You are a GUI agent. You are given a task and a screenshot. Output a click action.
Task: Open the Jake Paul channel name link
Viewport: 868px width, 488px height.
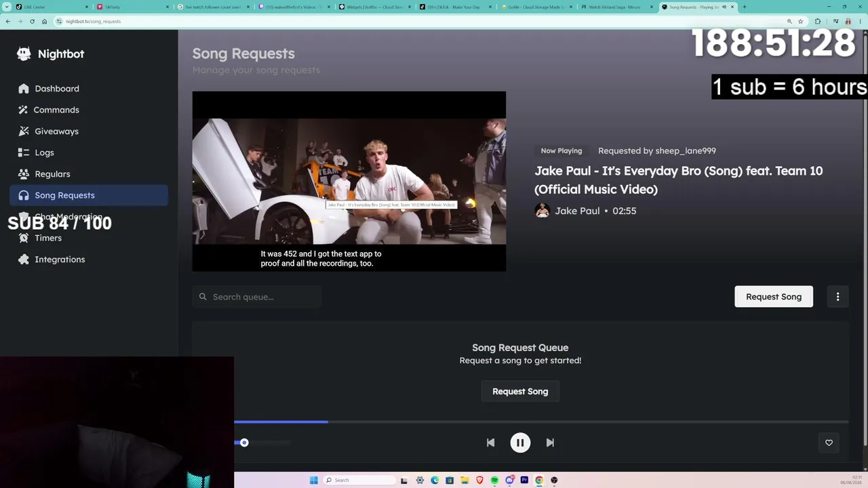tap(577, 211)
